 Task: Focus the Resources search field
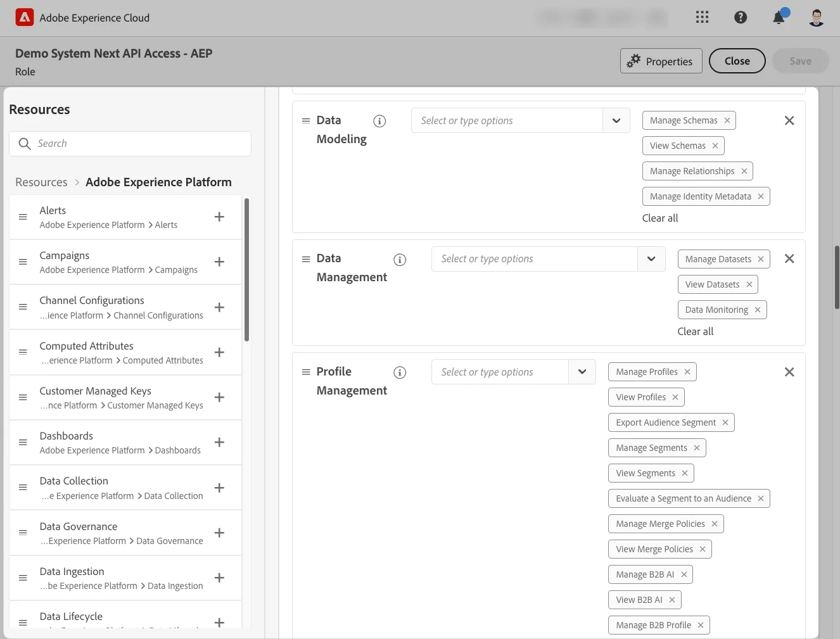pyautogui.click(x=130, y=144)
